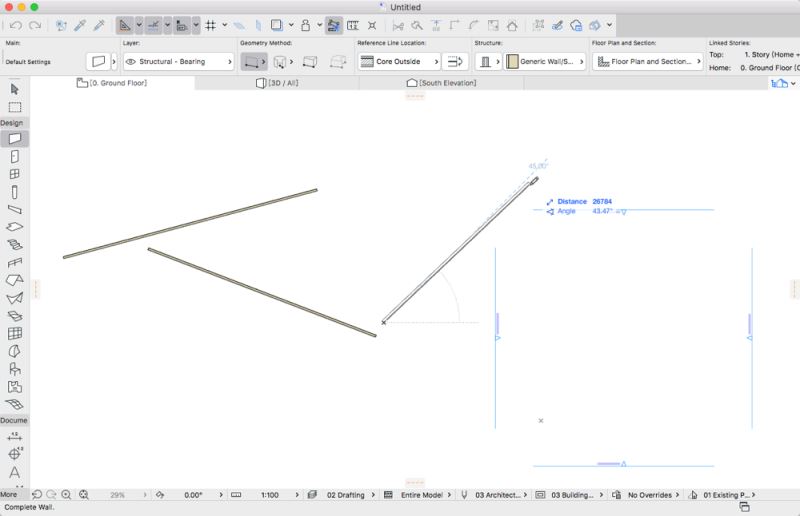Select the Zone tool in toolbox
The image size is (800, 516).
pos(14,387)
